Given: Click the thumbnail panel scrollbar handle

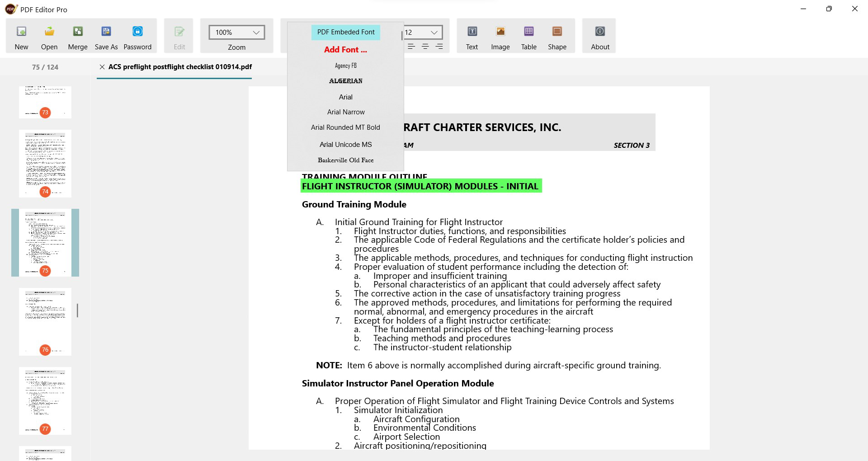Looking at the screenshot, I should point(77,310).
